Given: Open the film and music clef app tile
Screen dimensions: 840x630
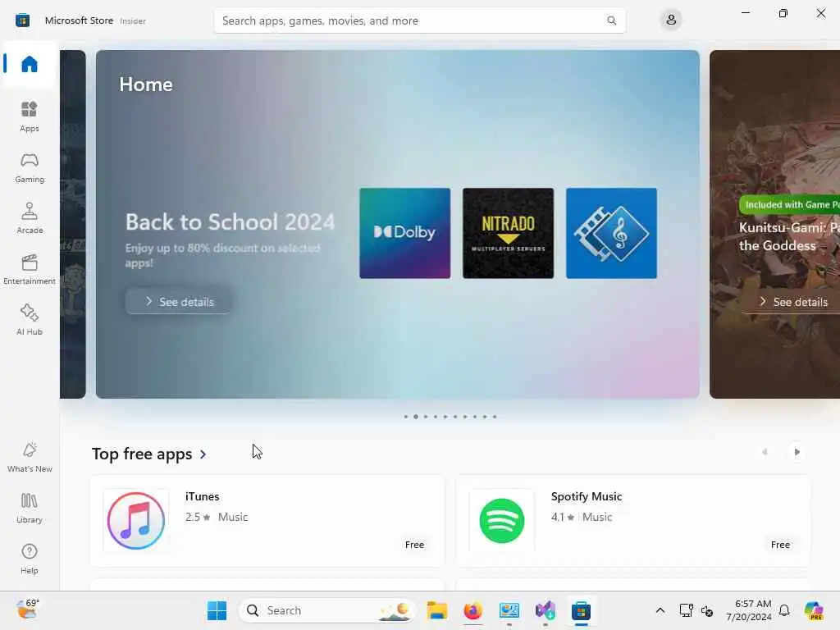Looking at the screenshot, I should point(611,233).
